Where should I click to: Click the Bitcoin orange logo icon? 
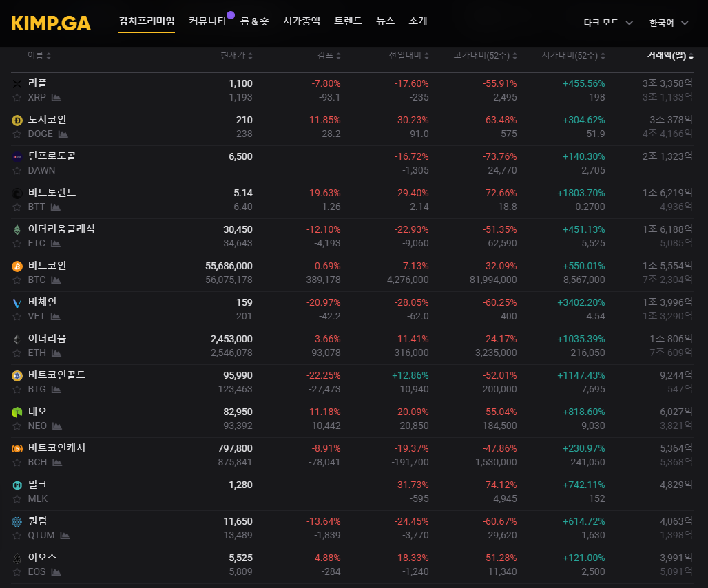(x=17, y=266)
